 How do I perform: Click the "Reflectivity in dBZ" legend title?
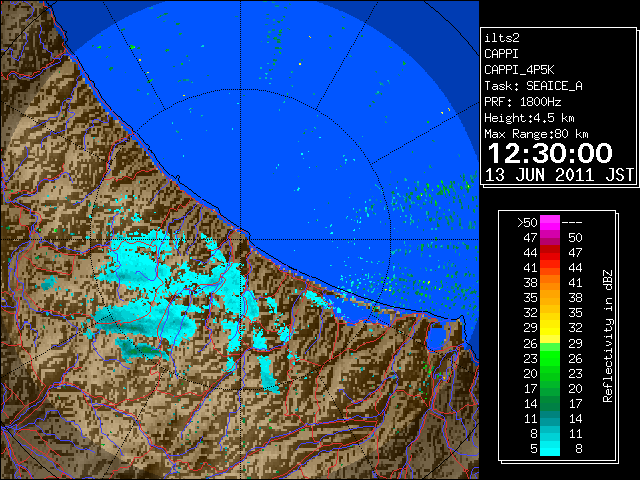(x=608, y=336)
